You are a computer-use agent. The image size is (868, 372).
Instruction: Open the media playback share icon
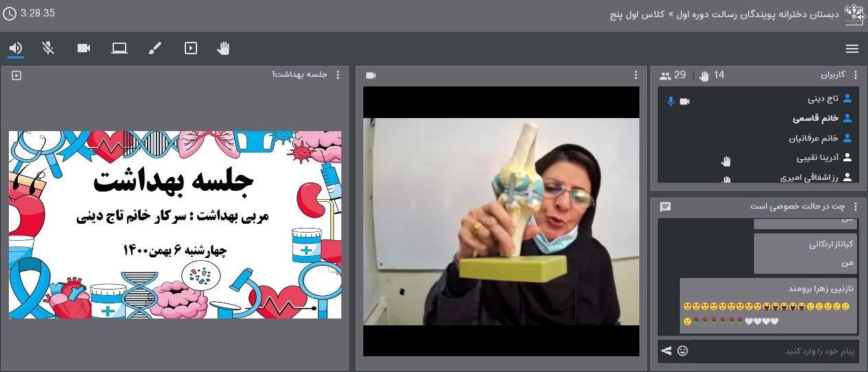(191, 48)
